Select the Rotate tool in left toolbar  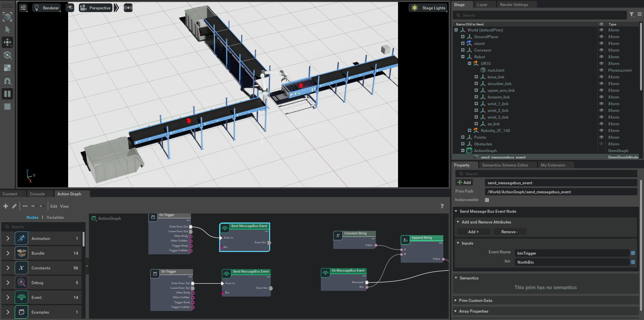[x=7, y=55]
